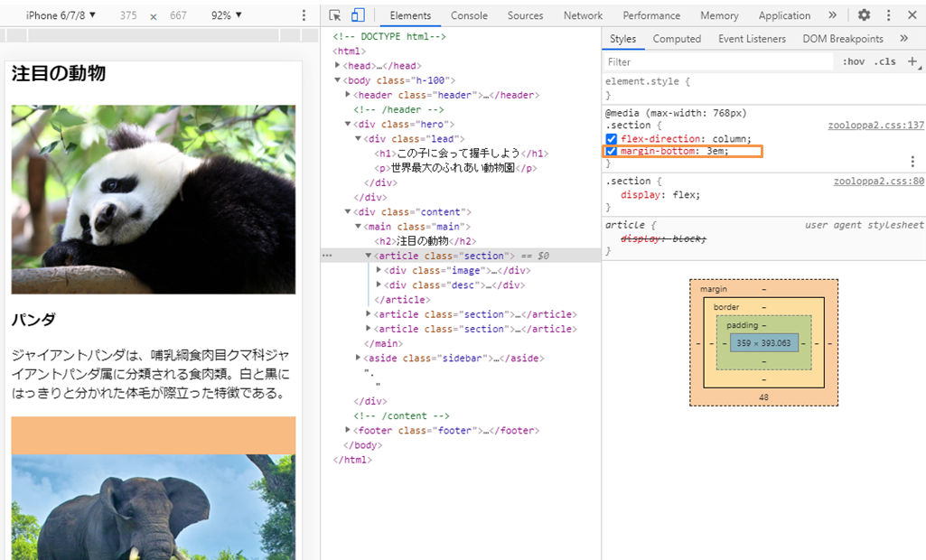Expand the footer element node
The image size is (926, 560).
point(348,430)
